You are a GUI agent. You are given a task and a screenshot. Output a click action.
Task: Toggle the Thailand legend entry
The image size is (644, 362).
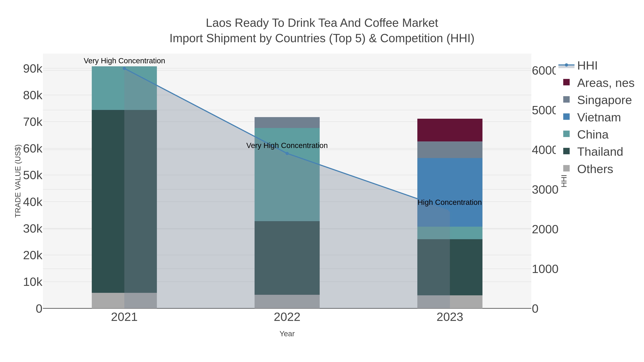[x=593, y=152]
